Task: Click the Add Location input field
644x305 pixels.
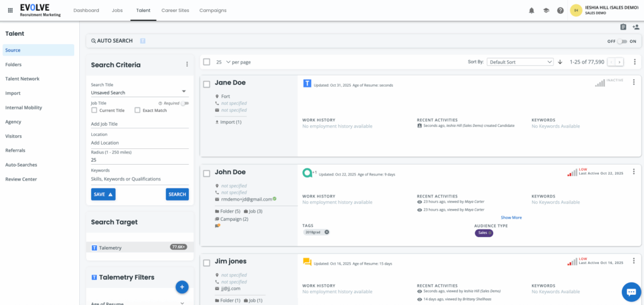Action: [x=140, y=143]
